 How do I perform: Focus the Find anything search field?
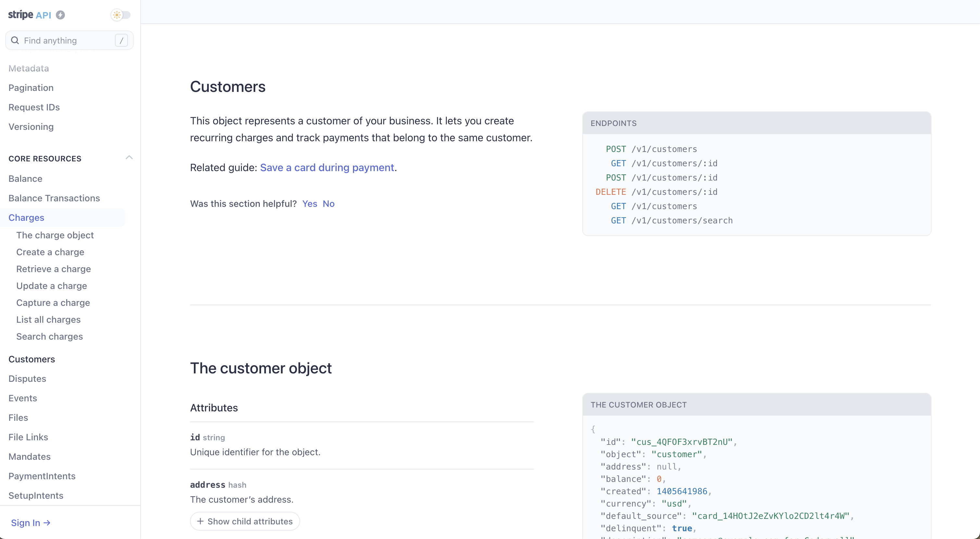click(x=69, y=40)
